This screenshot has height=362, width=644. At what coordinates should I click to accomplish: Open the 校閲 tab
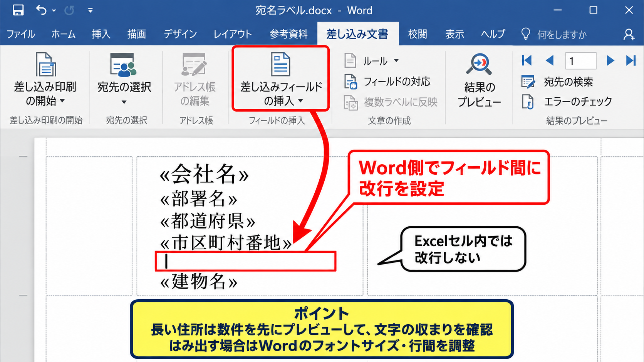pyautogui.click(x=418, y=34)
